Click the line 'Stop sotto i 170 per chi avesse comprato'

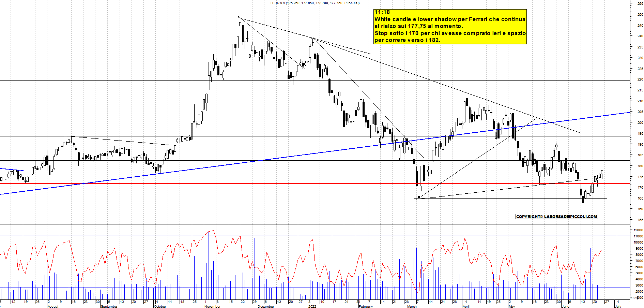[450, 33]
